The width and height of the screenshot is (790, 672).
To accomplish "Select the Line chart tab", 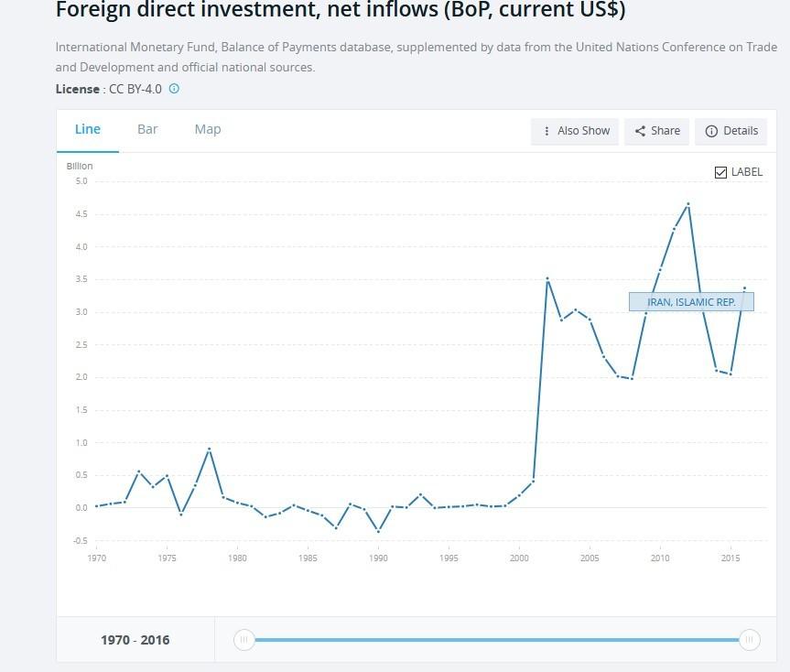I will point(88,129).
